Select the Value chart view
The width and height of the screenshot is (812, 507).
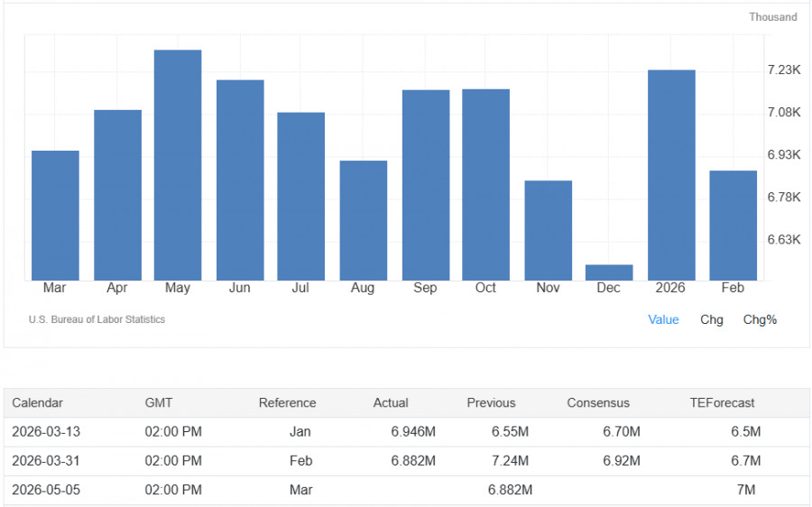[663, 319]
